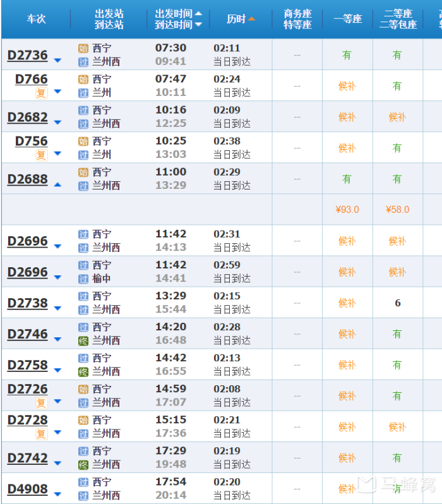Expand the D2738 train details arrow
The width and height of the screenshot is (442, 504).
point(57,308)
